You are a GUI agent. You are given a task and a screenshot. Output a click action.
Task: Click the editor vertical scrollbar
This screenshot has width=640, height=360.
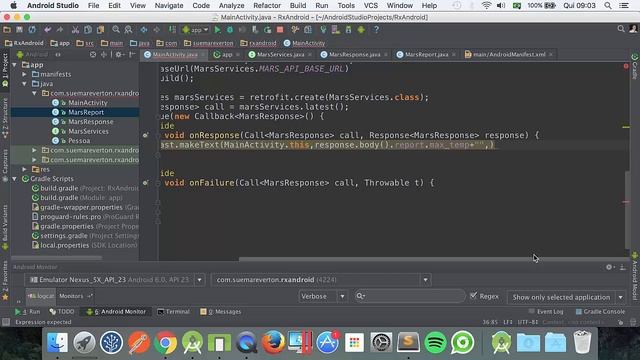point(627,210)
